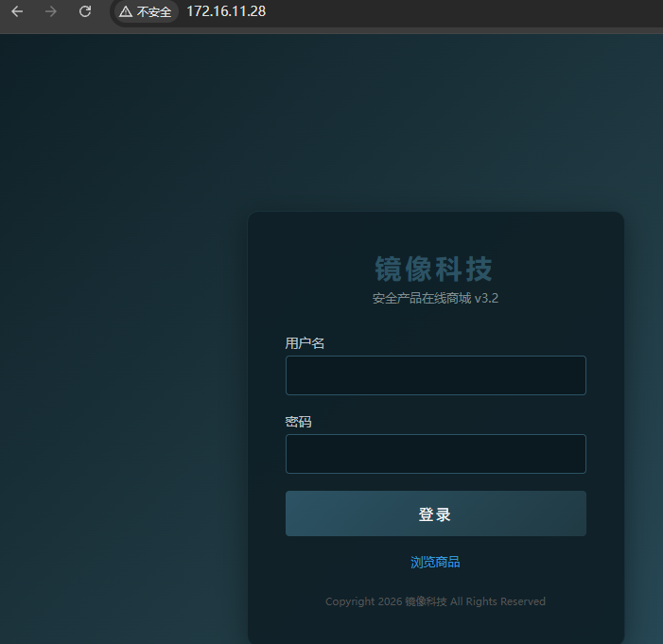Open site info via the 不安全 label
Image resolution: width=663 pixels, height=644 pixels.
(154, 12)
